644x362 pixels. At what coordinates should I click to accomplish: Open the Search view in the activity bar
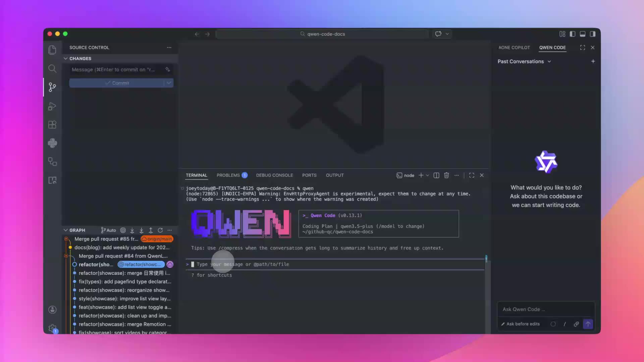tap(52, 69)
